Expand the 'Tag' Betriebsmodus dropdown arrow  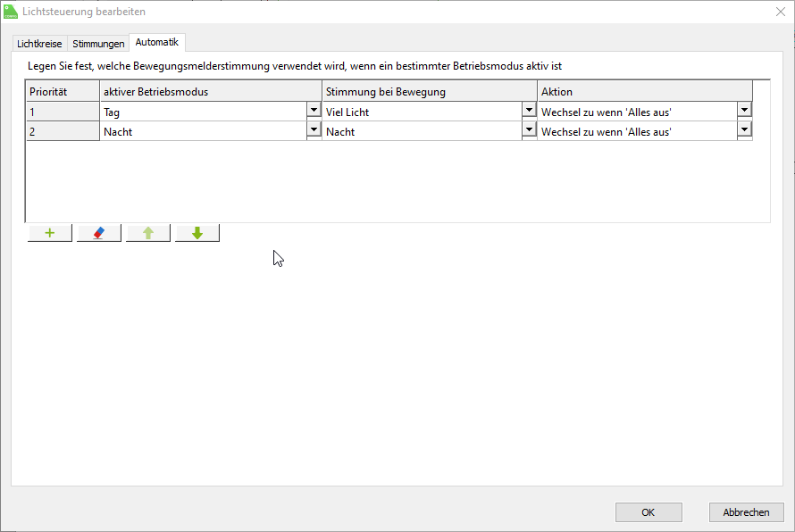coord(314,110)
